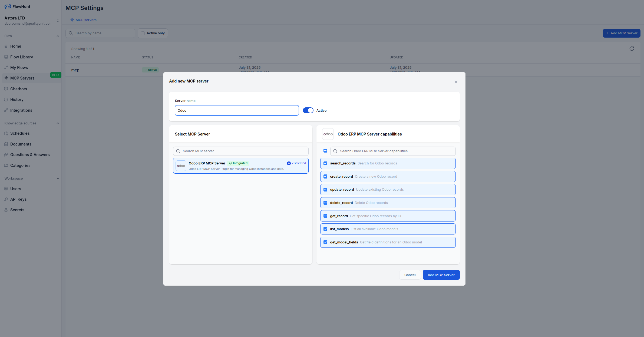Click the refresh icon above the table
The height and width of the screenshot is (337, 644).
coord(632,49)
